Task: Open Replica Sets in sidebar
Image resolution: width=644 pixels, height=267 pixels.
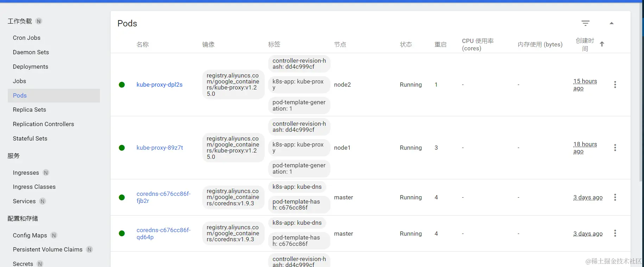Action: click(x=30, y=110)
